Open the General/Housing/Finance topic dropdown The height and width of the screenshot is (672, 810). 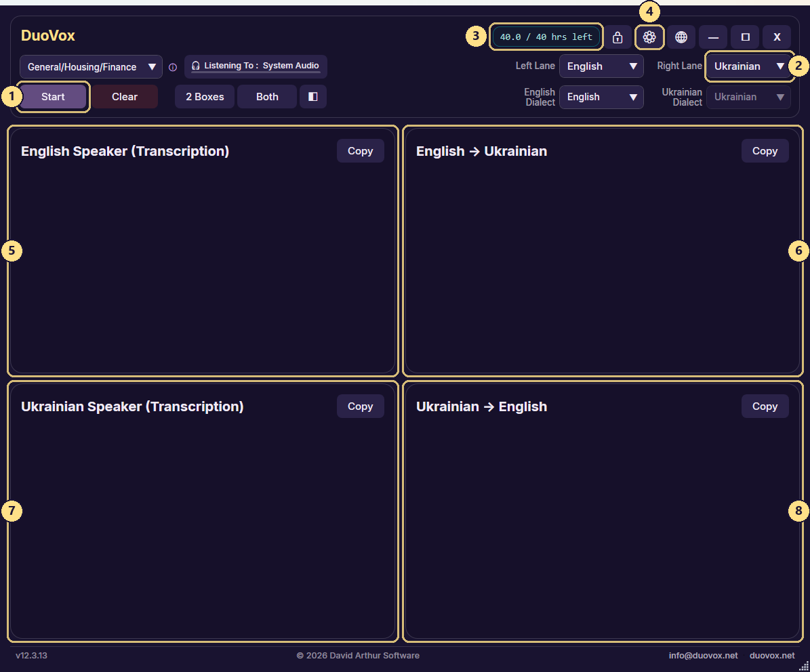pos(91,67)
